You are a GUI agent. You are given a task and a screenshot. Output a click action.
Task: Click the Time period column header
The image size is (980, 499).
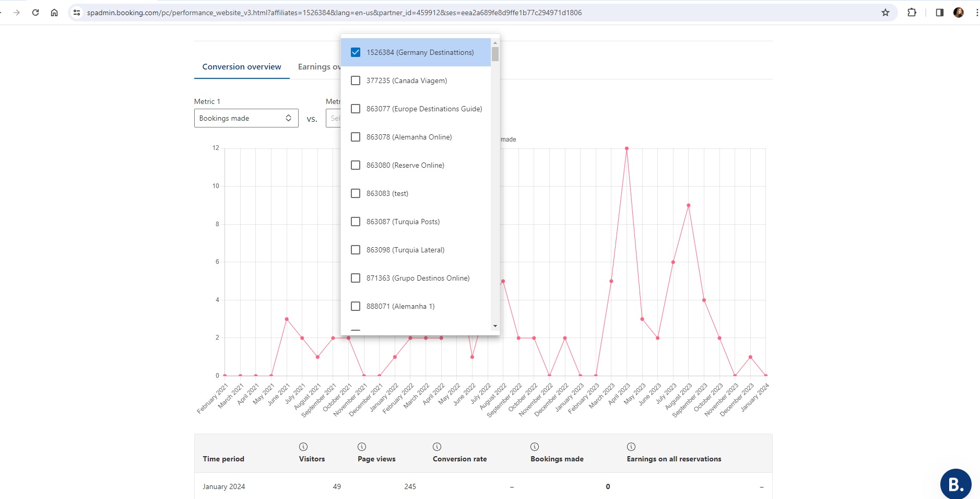pyautogui.click(x=223, y=459)
